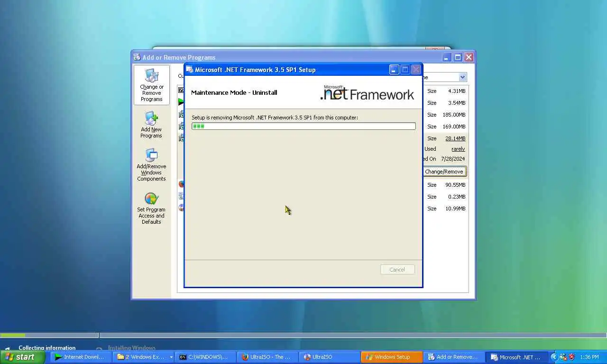Click "Setup is removing Microsoft .NET Framework" text

pyautogui.click(x=275, y=118)
